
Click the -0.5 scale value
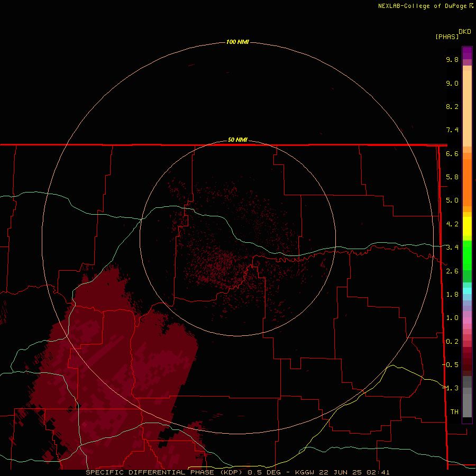(x=450, y=365)
